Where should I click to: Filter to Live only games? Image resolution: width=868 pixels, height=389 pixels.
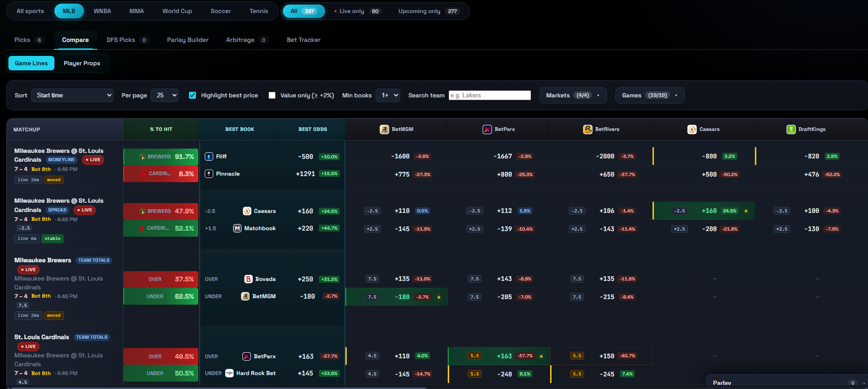point(357,11)
